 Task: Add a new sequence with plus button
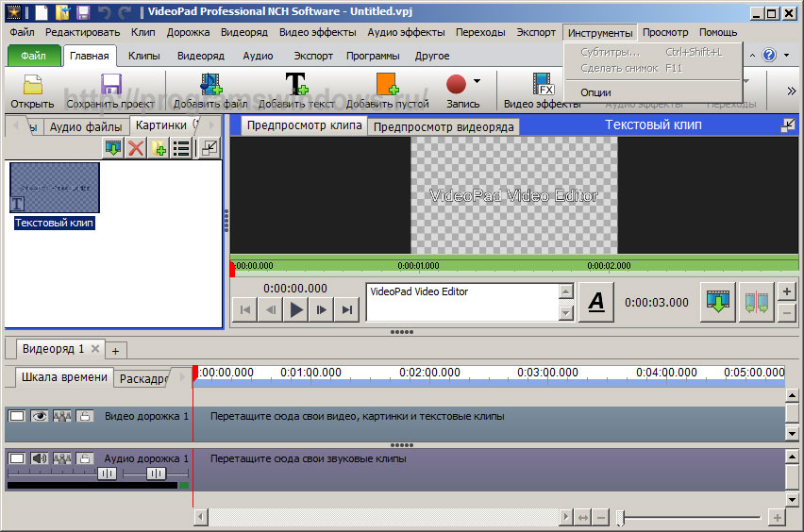115,350
